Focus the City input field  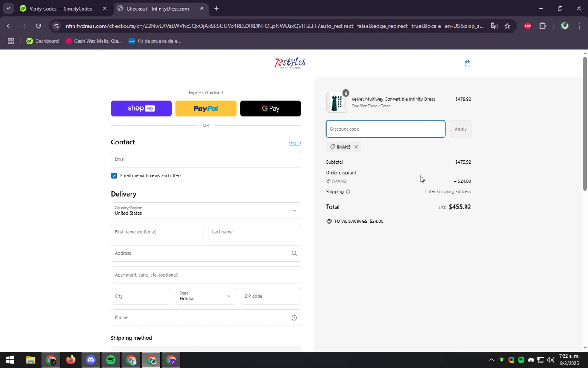141,296
